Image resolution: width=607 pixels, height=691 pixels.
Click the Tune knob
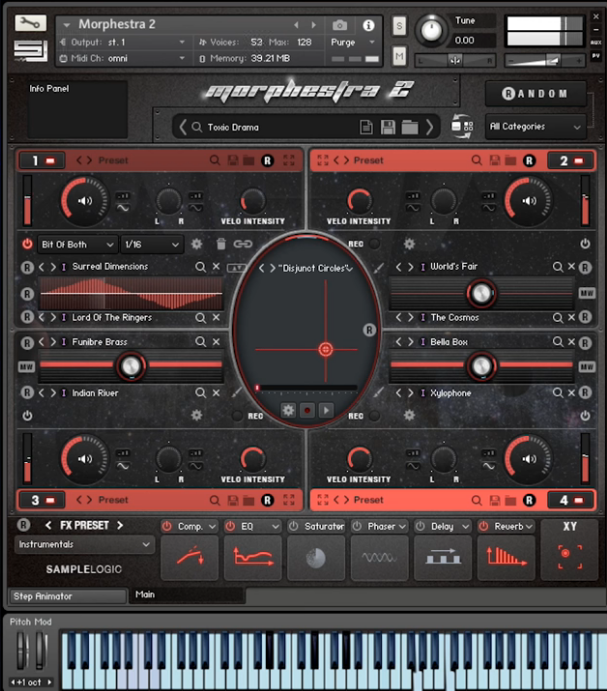[x=432, y=31]
